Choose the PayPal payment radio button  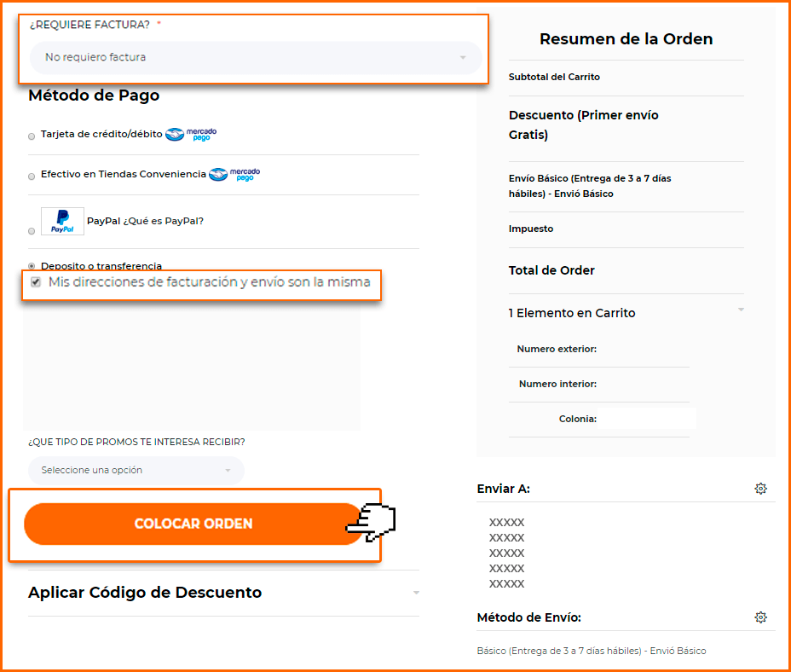click(x=32, y=231)
